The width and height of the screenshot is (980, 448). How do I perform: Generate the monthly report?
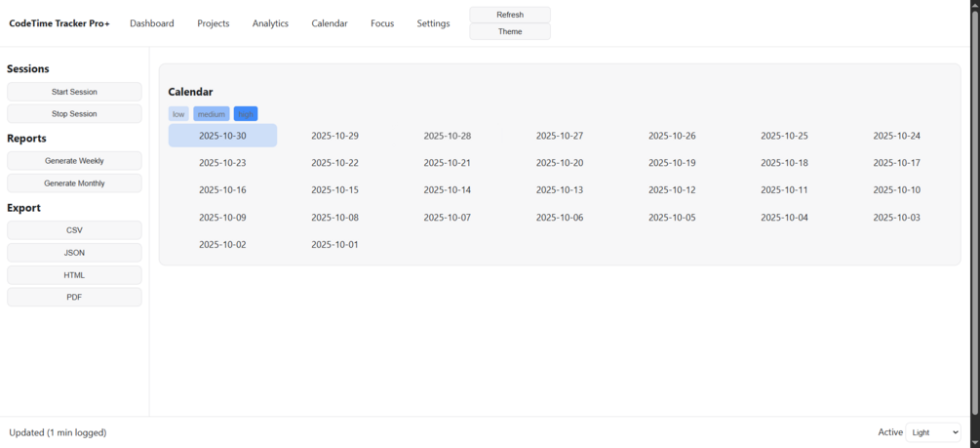click(74, 183)
